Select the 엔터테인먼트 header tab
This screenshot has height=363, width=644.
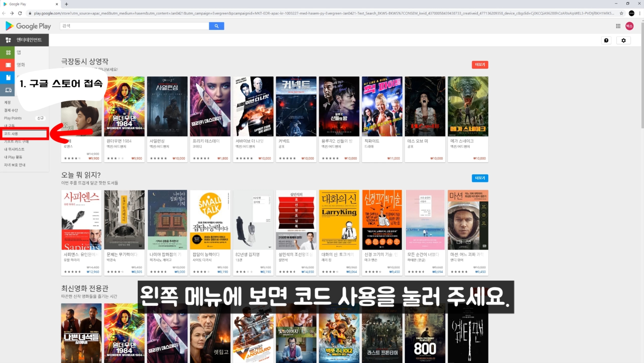coord(24,40)
